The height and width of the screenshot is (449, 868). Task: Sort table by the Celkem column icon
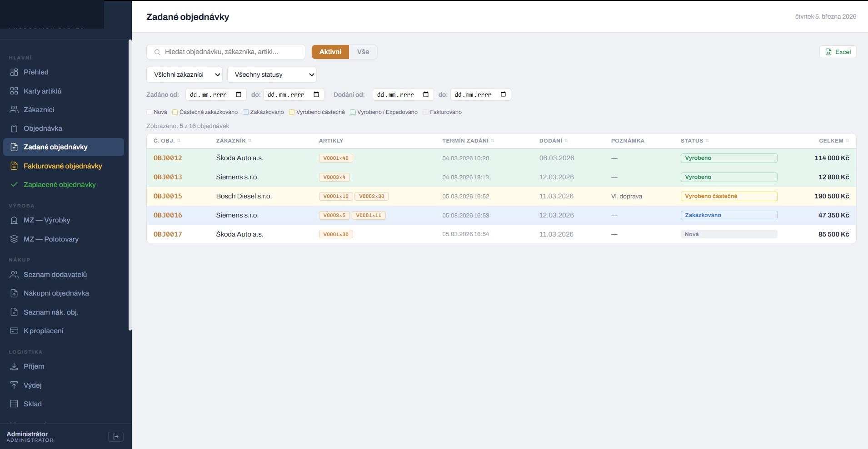(847, 141)
